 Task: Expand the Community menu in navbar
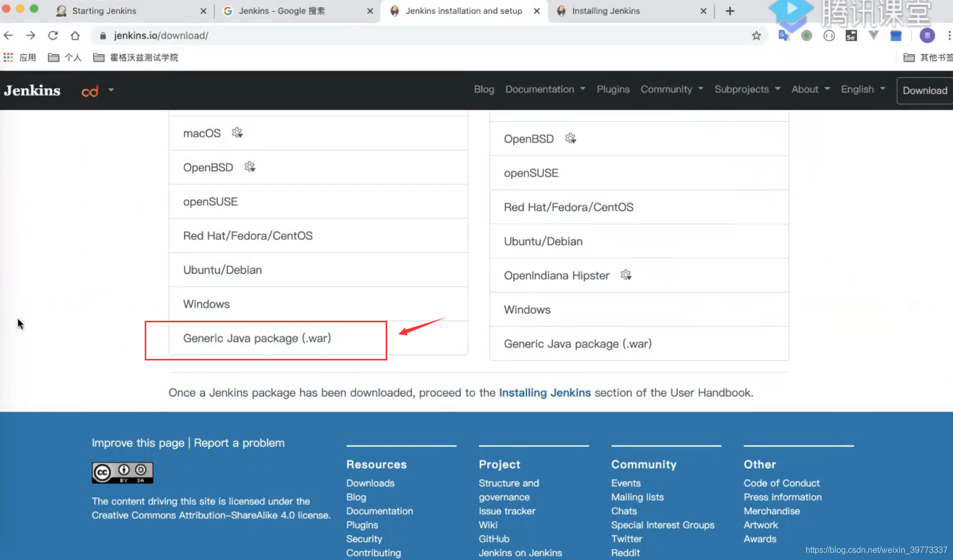point(672,89)
